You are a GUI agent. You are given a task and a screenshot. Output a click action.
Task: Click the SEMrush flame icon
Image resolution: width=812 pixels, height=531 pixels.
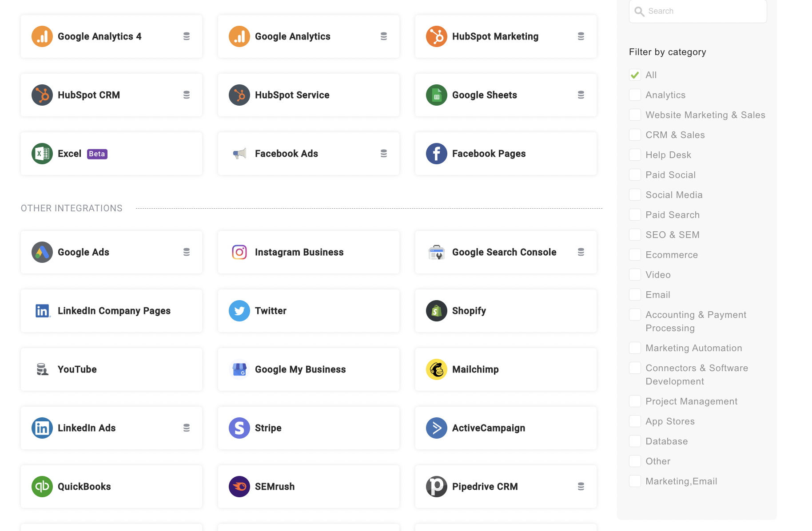(x=239, y=487)
